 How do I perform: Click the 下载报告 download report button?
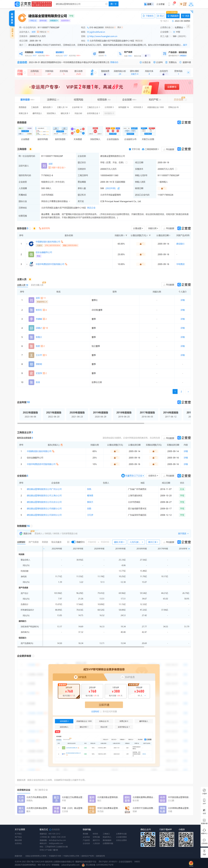pos(148,16)
